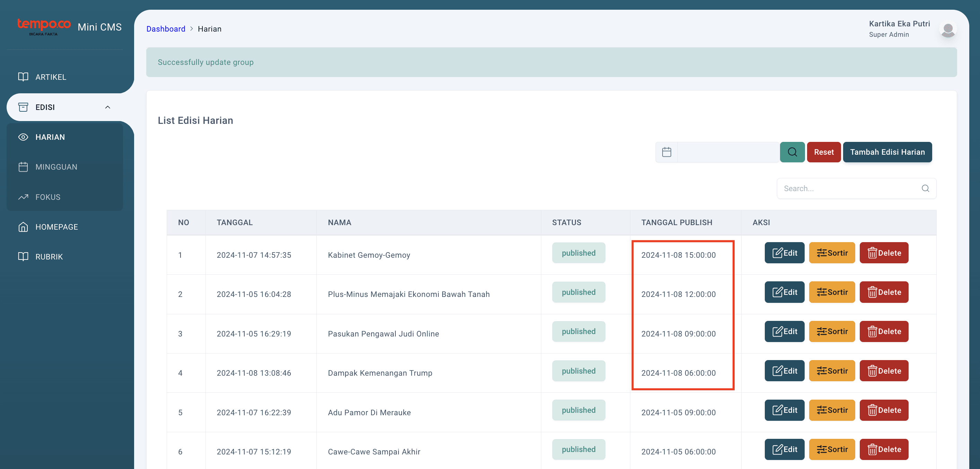The image size is (980, 469).
Task: Sortir the Kabinet Gemoy-Gemoy edition
Action: [832, 253]
